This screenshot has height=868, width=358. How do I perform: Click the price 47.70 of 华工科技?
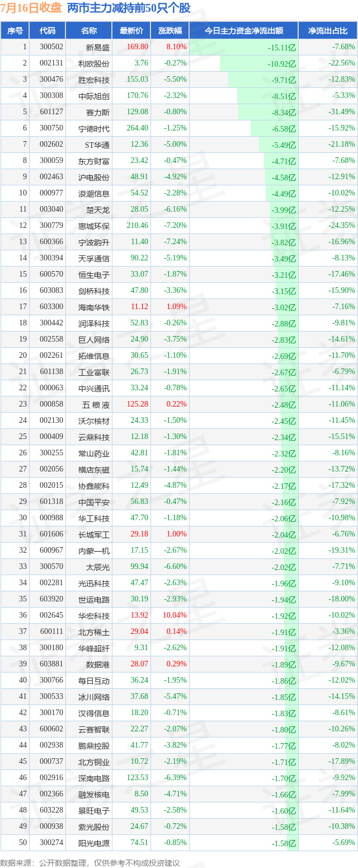139,519
